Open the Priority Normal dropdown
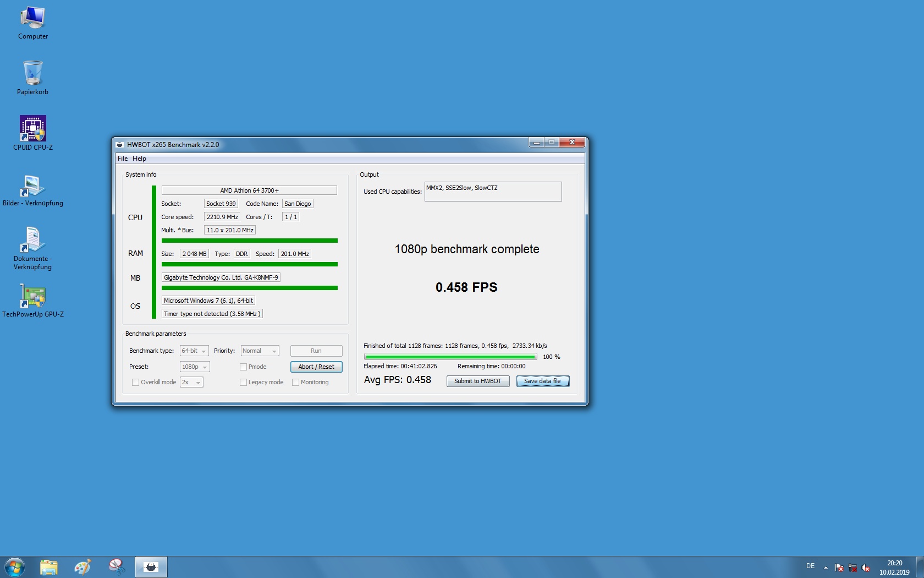Screen dimensions: 924x578 (x=260, y=351)
